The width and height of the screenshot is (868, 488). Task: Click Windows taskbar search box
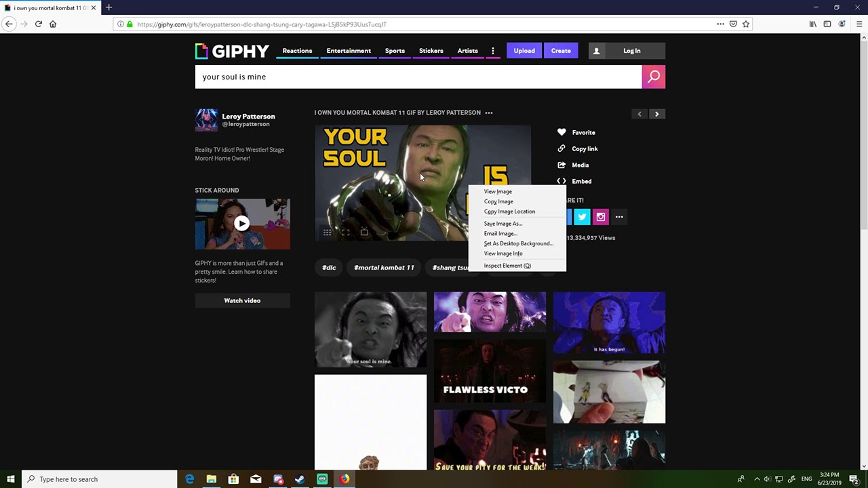pos(99,479)
